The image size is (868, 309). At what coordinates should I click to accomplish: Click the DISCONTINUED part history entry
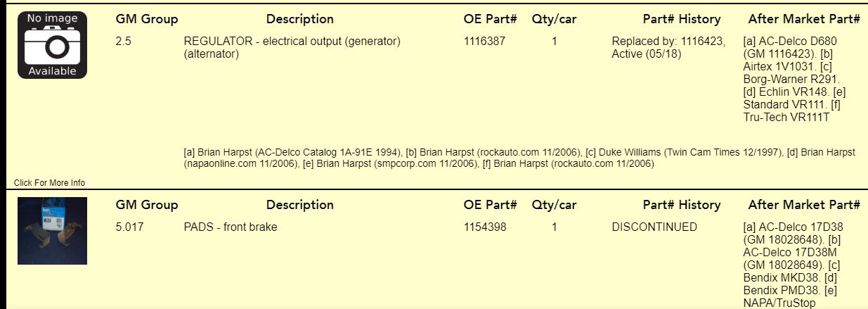[654, 227]
